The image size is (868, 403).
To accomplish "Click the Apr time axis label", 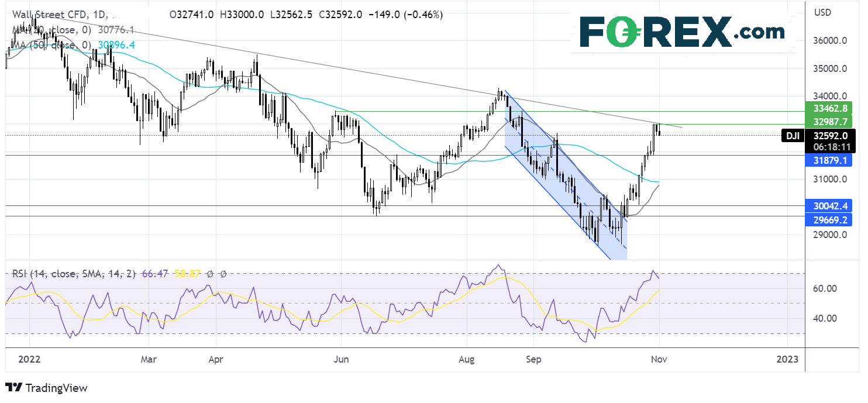I will [216, 359].
